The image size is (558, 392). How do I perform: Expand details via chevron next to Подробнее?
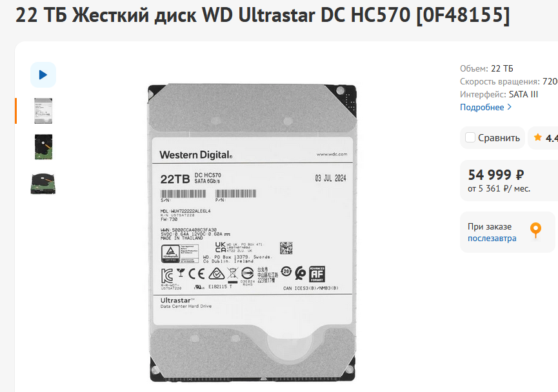pyautogui.click(x=509, y=107)
